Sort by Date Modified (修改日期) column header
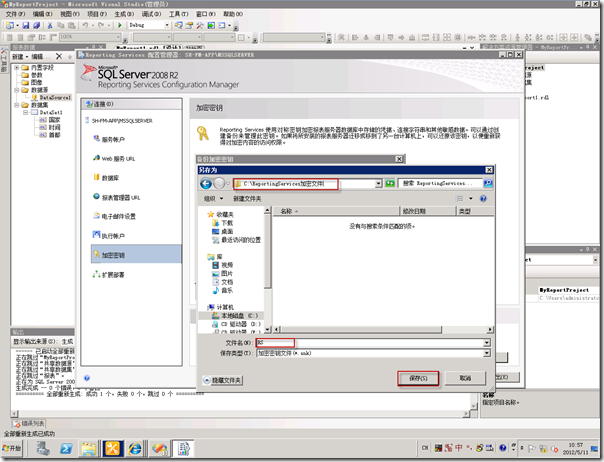The image size is (604, 462). pyautogui.click(x=428, y=211)
